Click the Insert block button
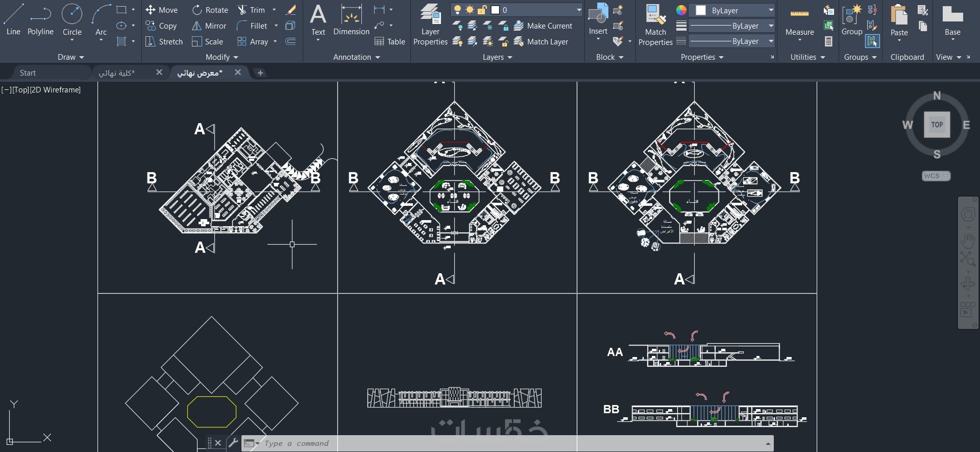This screenshot has height=452, width=980. point(598,19)
